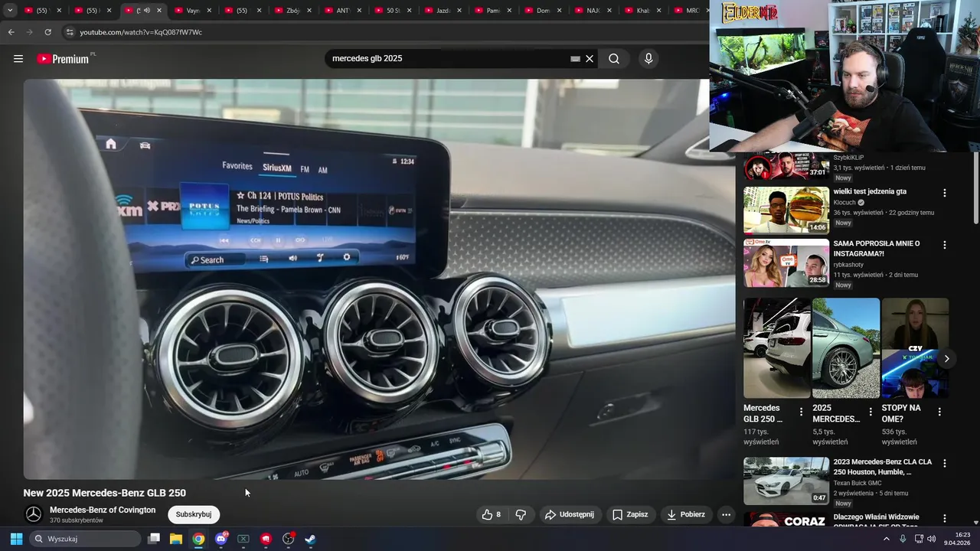The height and width of the screenshot is (551, 980).
Task: Open thumbnail with 28:58 duration
Action: 786,262
